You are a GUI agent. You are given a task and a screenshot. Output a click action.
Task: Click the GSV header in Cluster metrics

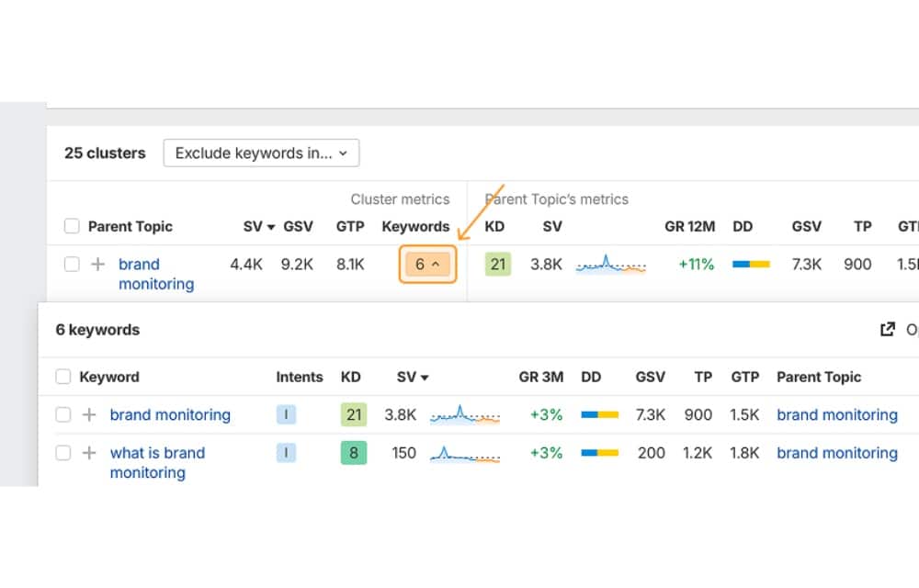click(298, 227)
